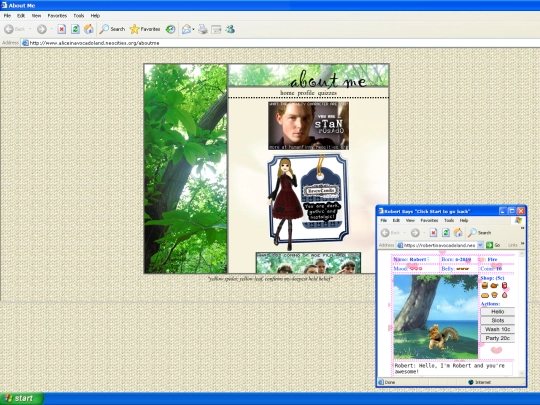Open Search in the About Me toolbar
The image size is (540, 405).
(x=112, y=29)
